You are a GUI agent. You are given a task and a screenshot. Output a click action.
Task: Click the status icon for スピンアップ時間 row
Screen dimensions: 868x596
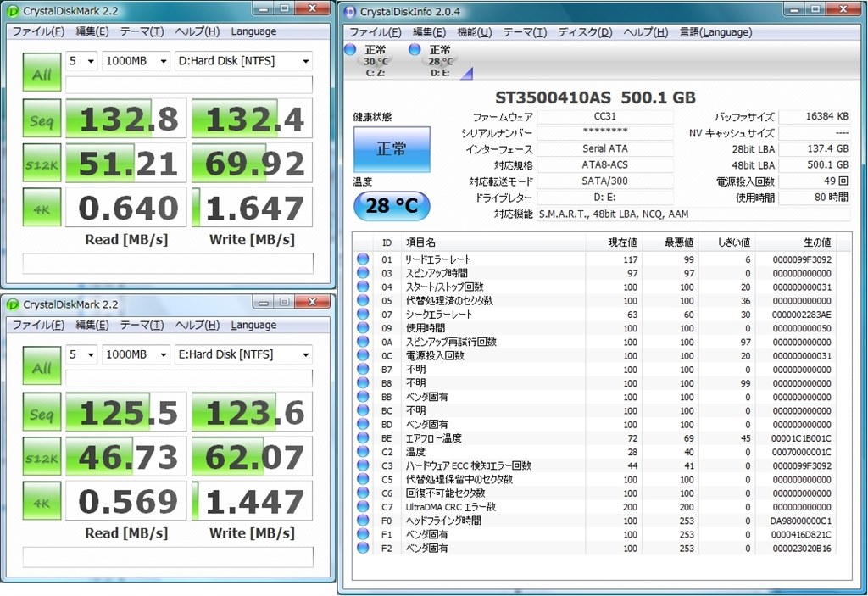(x=363, y=273)
